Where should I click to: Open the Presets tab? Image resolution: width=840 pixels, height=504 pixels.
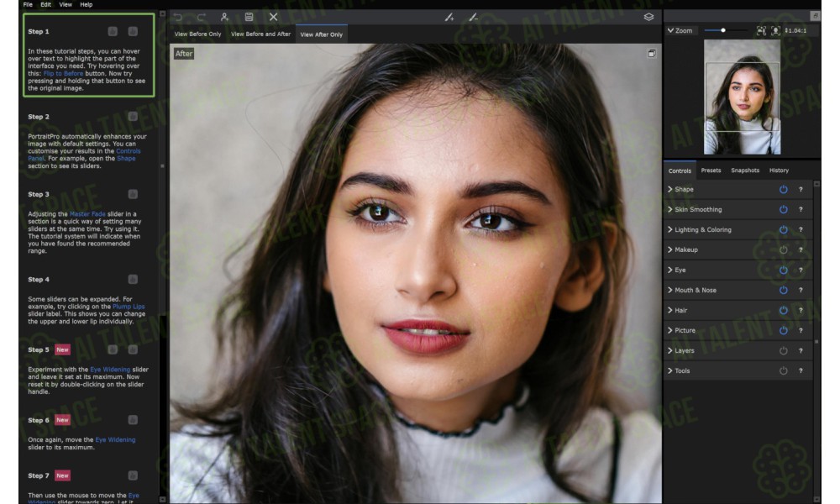(711, 171)
